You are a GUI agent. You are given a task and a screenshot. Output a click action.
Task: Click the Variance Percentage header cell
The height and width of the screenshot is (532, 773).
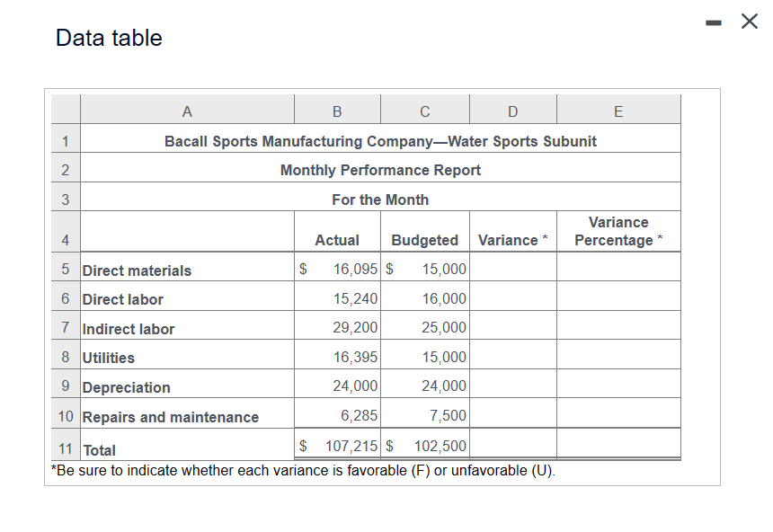point(618,231)
